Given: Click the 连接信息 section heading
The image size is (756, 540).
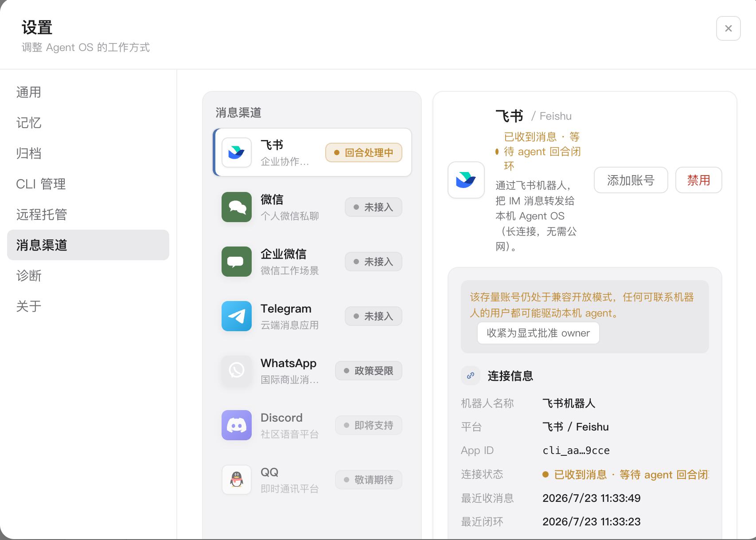Looking at the screenshot, I should [x=510, y=376].
